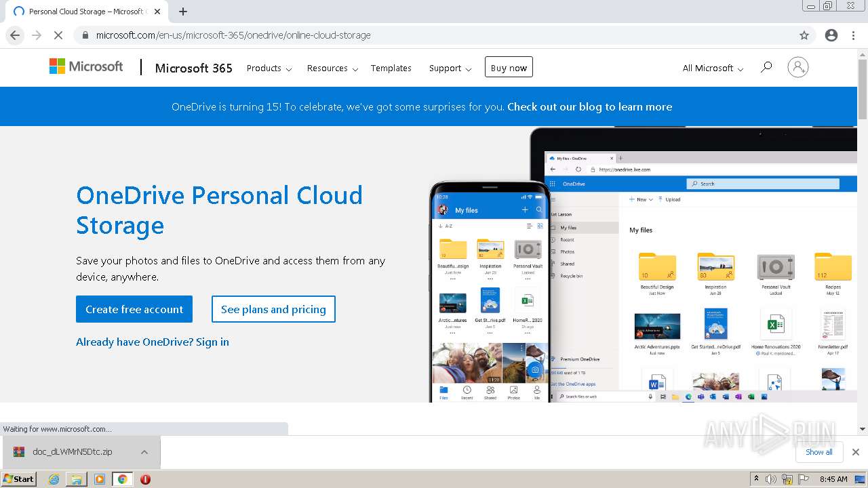This screenshot has width=868, height=488.
Task: Click the OneDrive Personal Cloud Storage heading
Action: 219,210
